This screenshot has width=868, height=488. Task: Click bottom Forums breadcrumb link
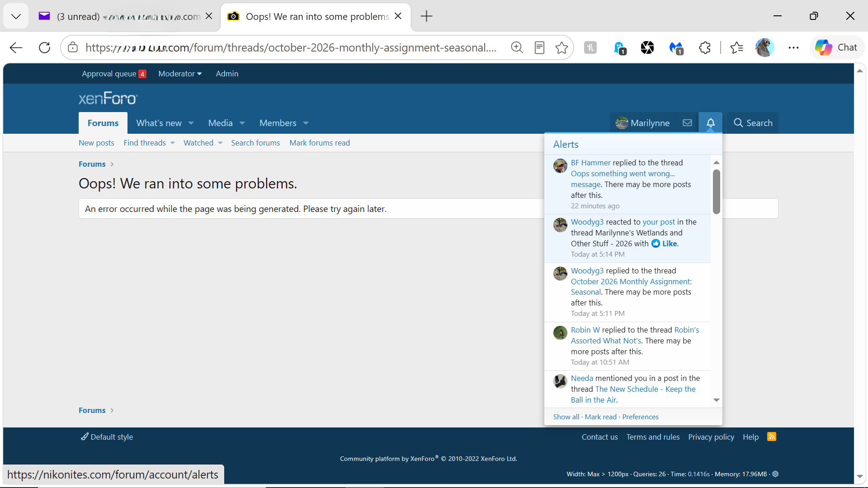(92, 410)
